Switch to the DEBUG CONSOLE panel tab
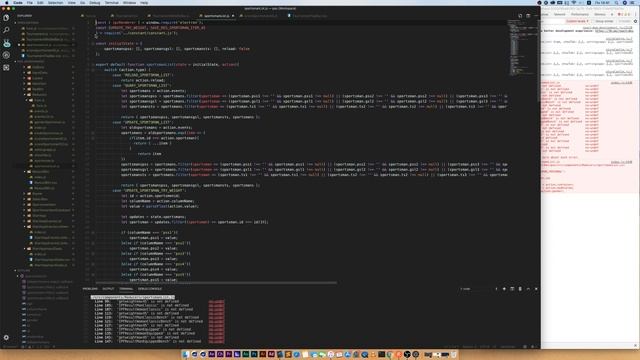The height and width of the screenshot is (360, 640). 150,289
